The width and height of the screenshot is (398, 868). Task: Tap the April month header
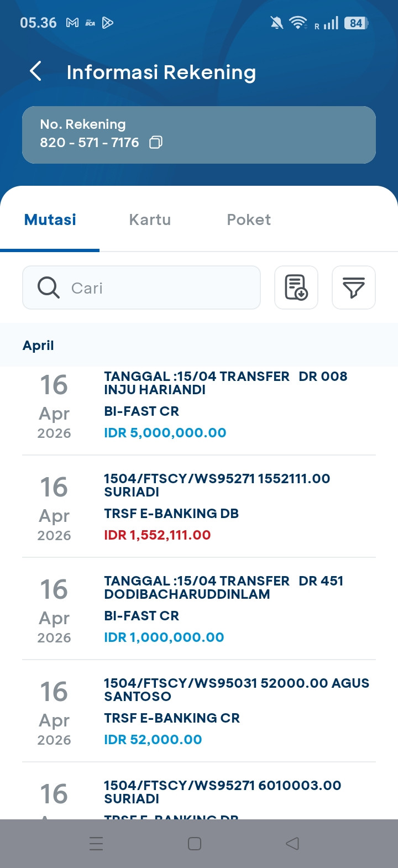pos(38,346)
